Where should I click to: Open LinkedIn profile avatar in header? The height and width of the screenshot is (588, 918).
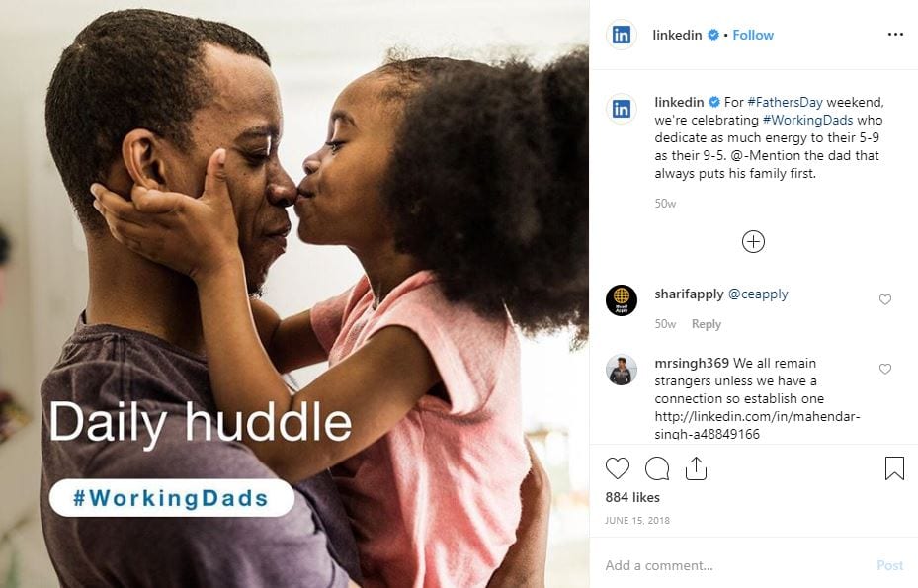tap(622, 35)
